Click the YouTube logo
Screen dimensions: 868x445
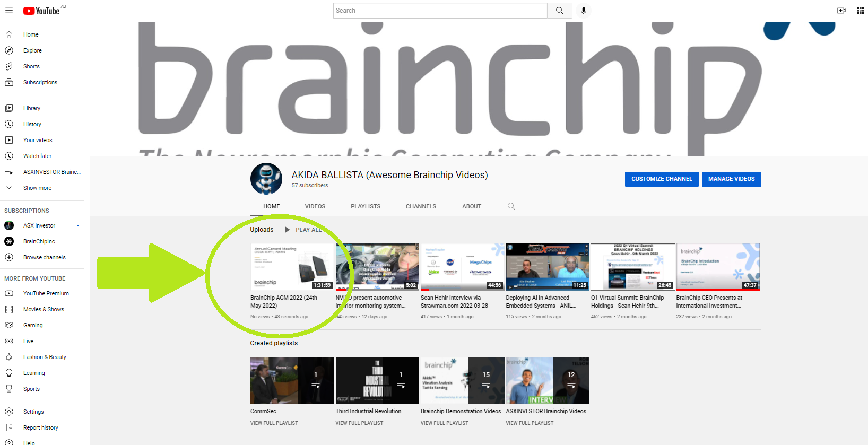(x=41, y=11)
